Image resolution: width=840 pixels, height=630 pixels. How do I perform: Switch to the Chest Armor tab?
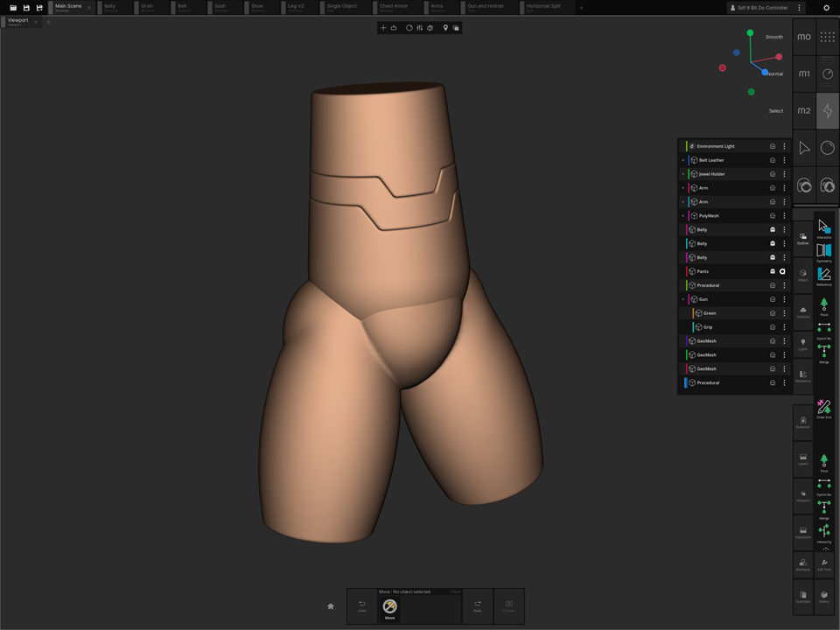click(x=398, y=8)
